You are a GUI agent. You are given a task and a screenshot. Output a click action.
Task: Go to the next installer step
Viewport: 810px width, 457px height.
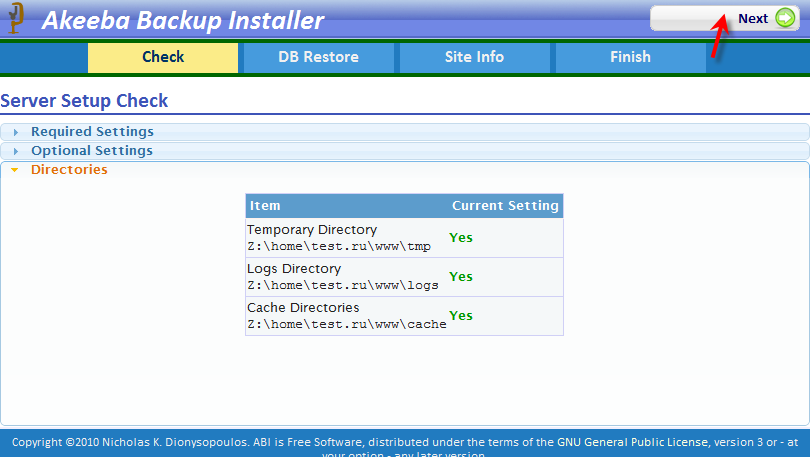coord(725,19)
